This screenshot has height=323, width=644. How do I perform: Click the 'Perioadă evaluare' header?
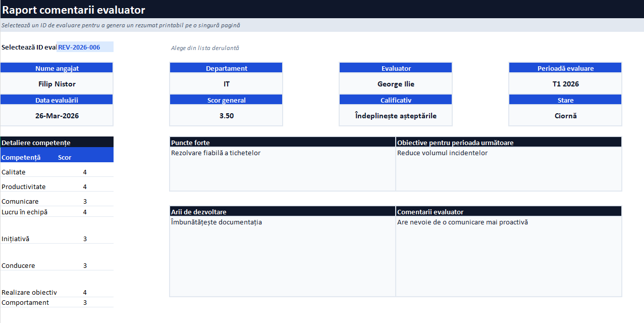point(566,68)
